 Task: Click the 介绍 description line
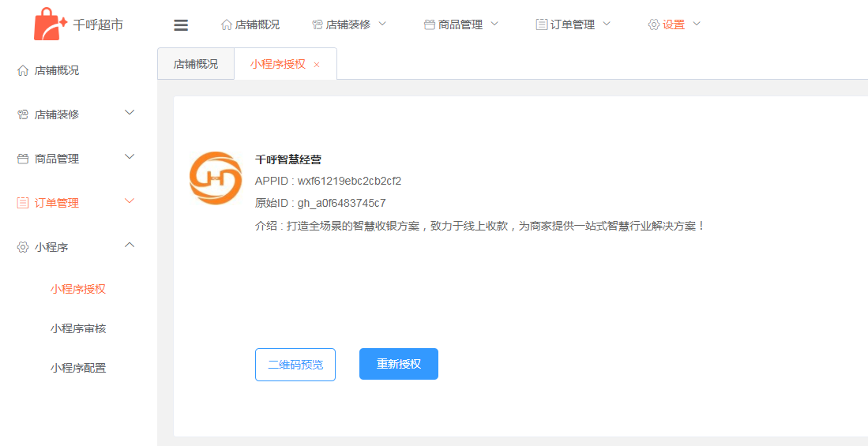tap(480, 226)
